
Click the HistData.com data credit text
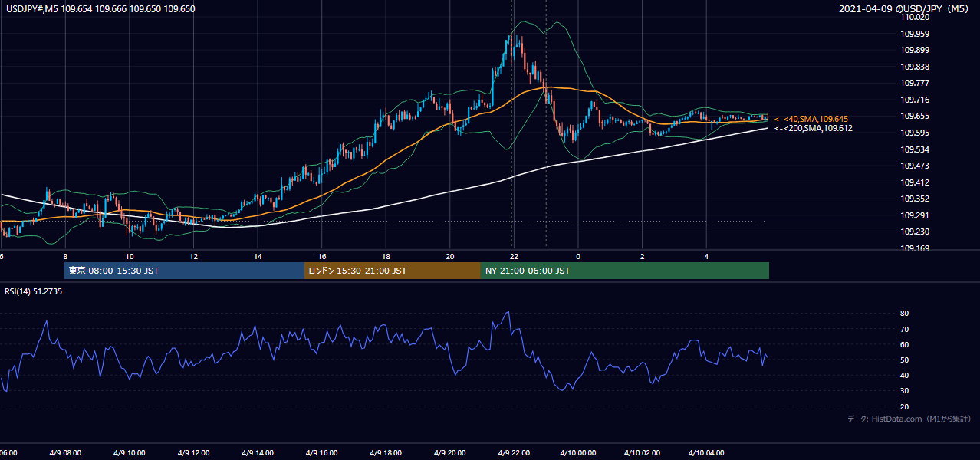pos(909,419)
